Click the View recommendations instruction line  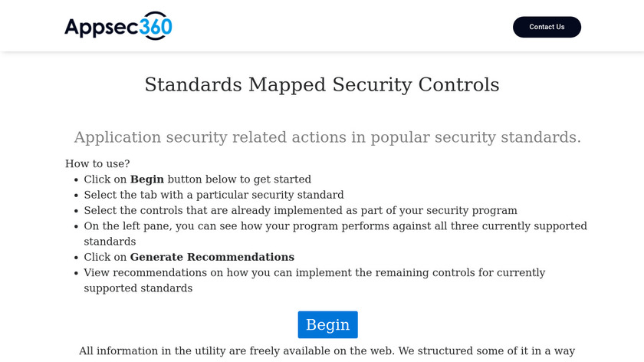point(314,272)
